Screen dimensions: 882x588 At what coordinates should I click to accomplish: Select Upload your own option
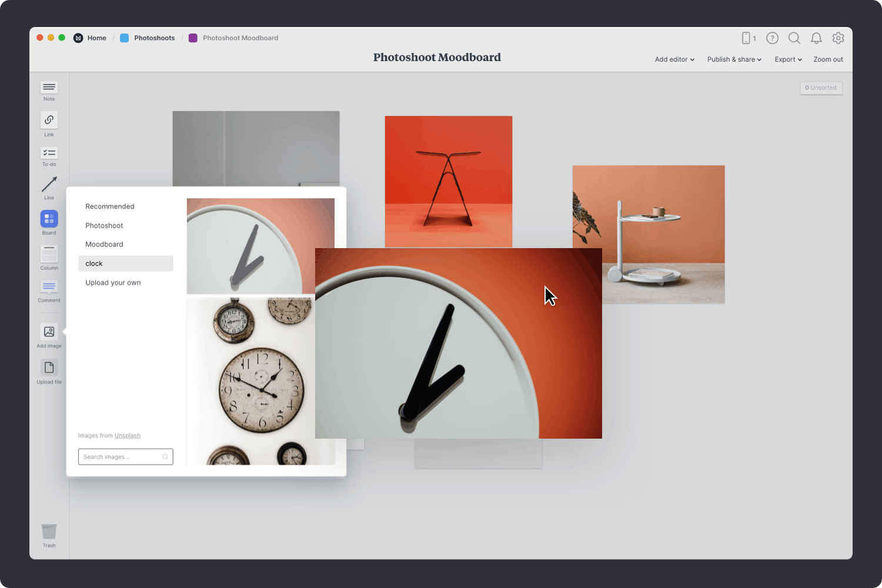click(113, 283)
